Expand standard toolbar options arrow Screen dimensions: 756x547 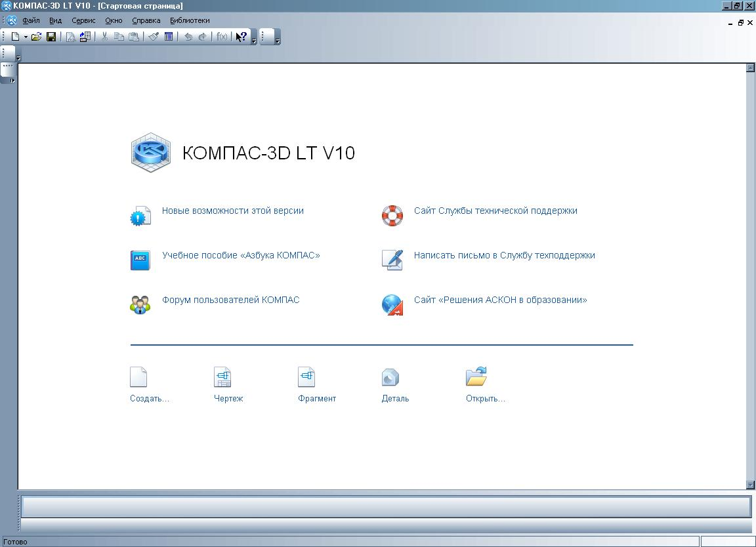pyautogui.click(x=254, y=41)
